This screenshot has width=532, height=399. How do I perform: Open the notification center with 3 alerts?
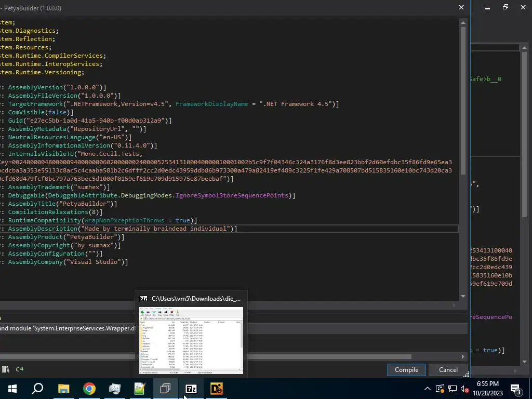click(x=516, y=389)
